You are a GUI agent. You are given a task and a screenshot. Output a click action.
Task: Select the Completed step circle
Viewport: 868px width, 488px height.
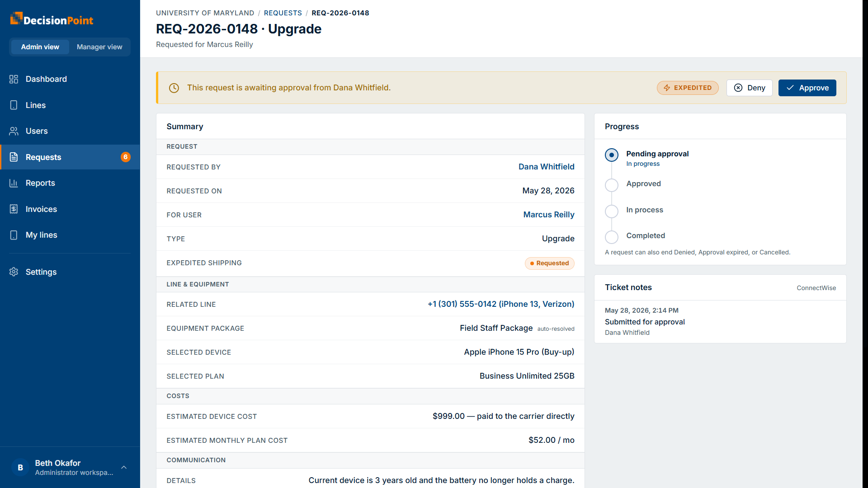click(612, 237)
